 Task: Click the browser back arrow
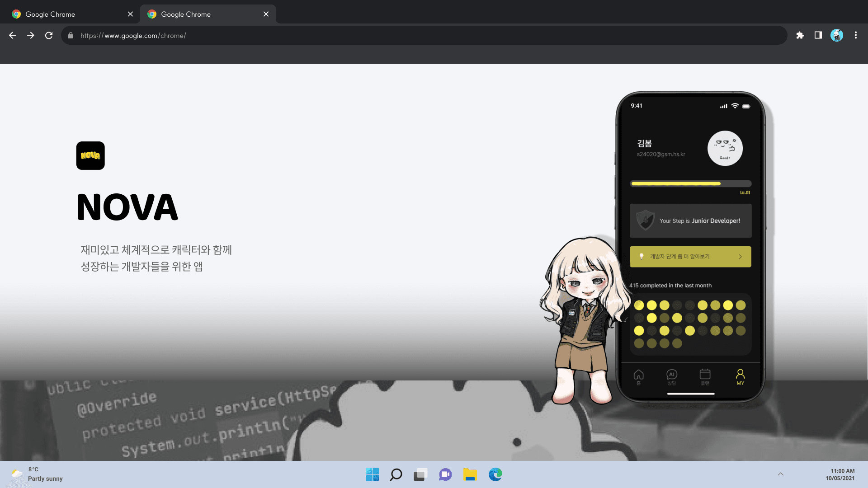tap(13, 35)
